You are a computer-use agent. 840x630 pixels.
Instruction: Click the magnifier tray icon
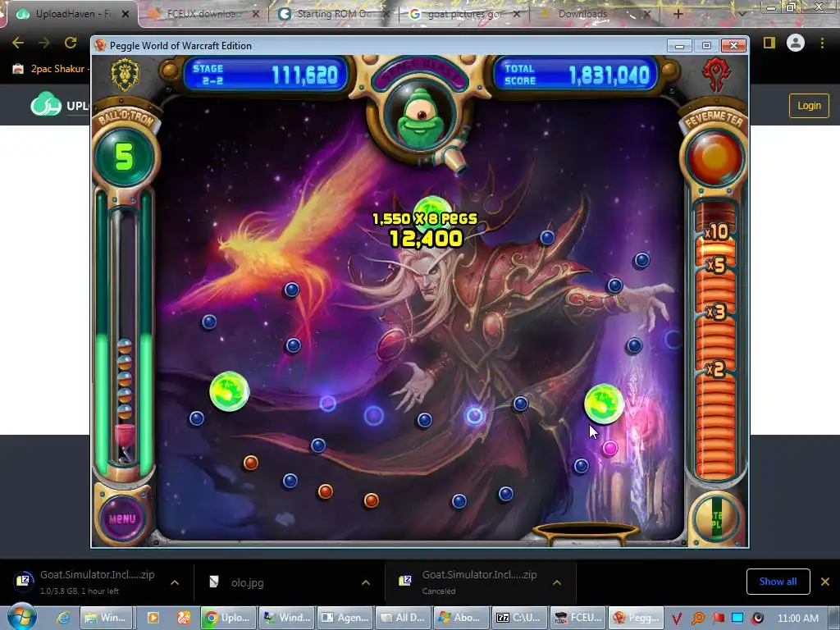click(x=697, y=619)
